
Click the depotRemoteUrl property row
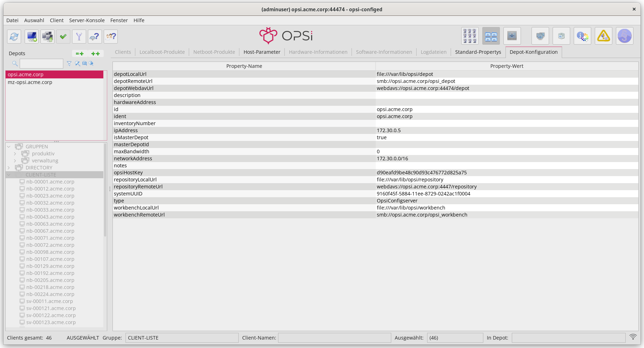[x=375, y=81]
